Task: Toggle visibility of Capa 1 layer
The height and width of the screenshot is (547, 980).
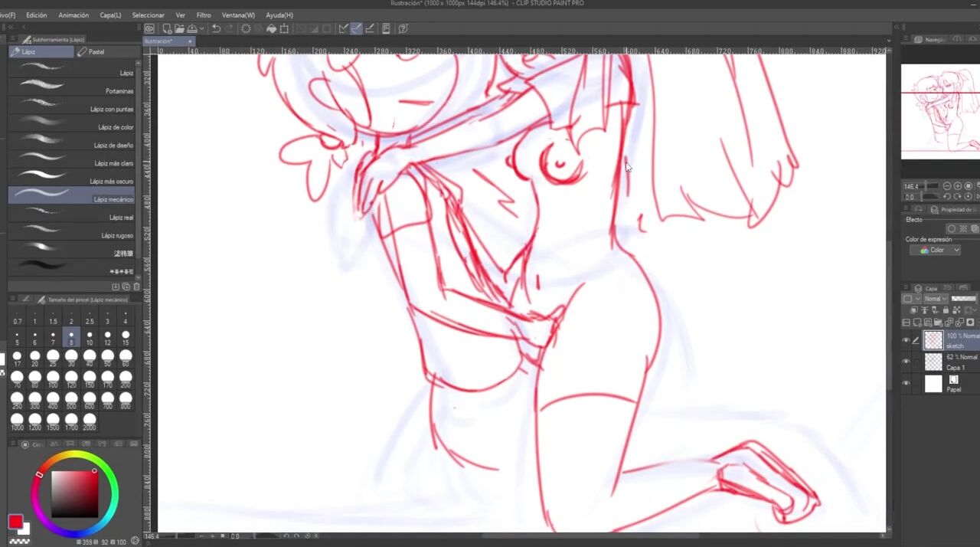Action: point(906,362)
